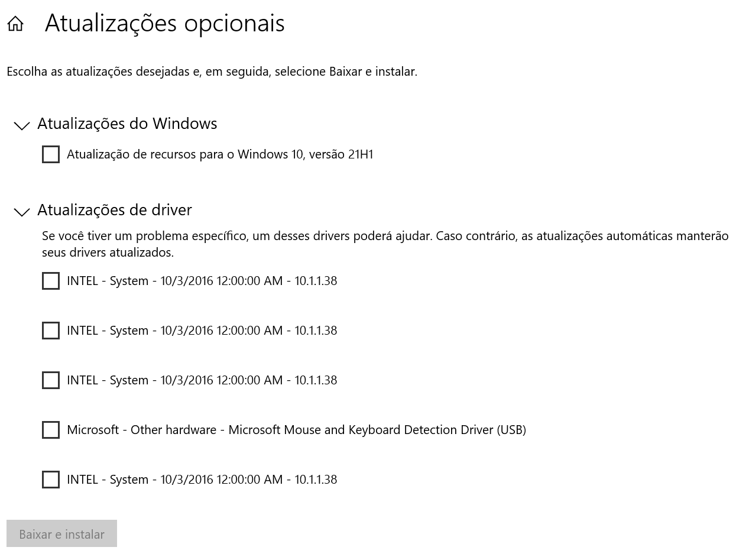Viewport: 749px width, 560px height.
Task: Select the third INTEL System driver checkbox
Action: tap(51, 380)
